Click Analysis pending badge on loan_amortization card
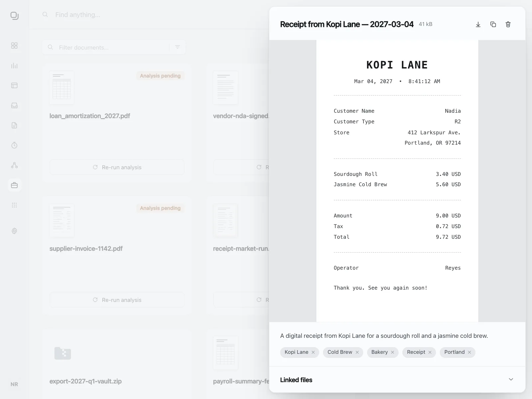The image size is (532, 399). tap(160, 76)
